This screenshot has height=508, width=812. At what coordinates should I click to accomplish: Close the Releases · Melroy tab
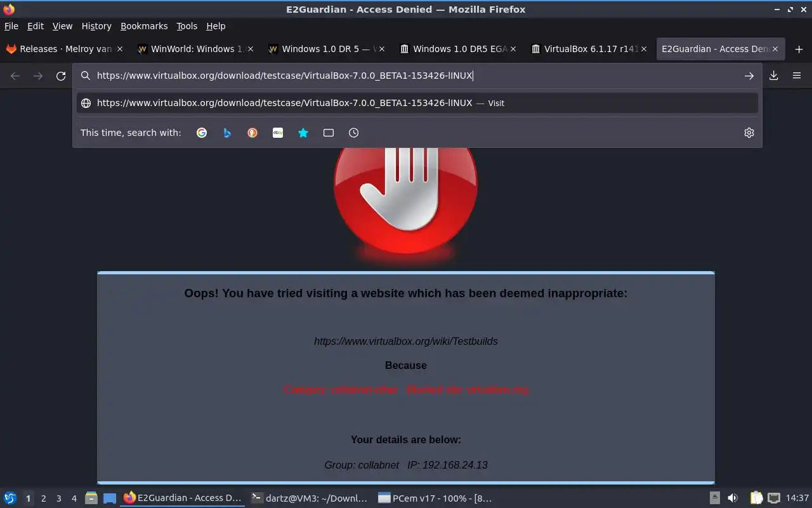pos(119,49)
